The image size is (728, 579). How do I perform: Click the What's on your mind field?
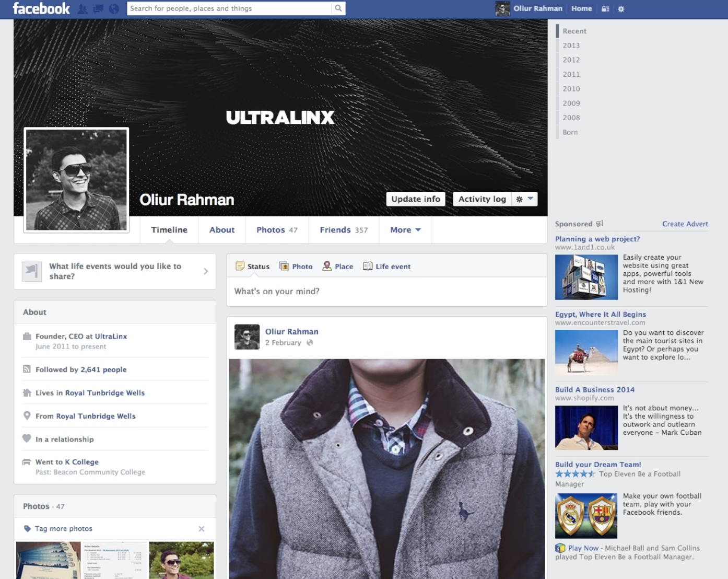click(386, 291)
